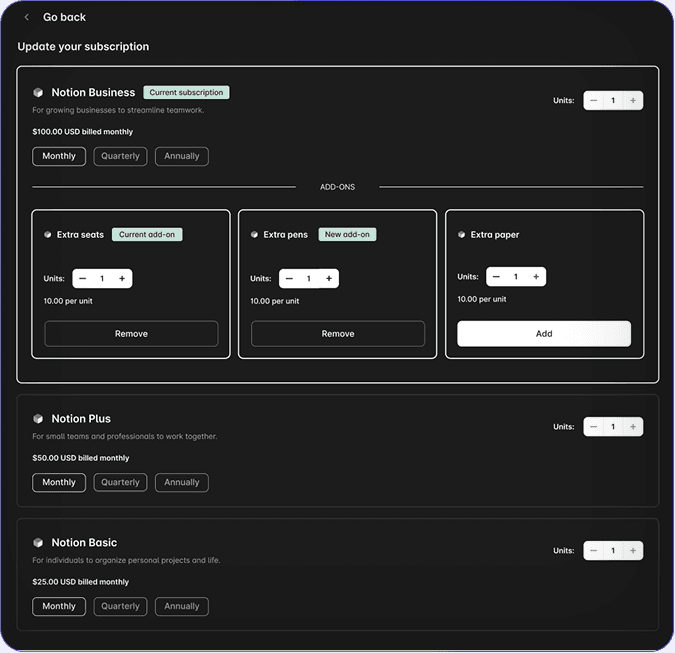Remove the Extra seats add-on

click(131, 334)
